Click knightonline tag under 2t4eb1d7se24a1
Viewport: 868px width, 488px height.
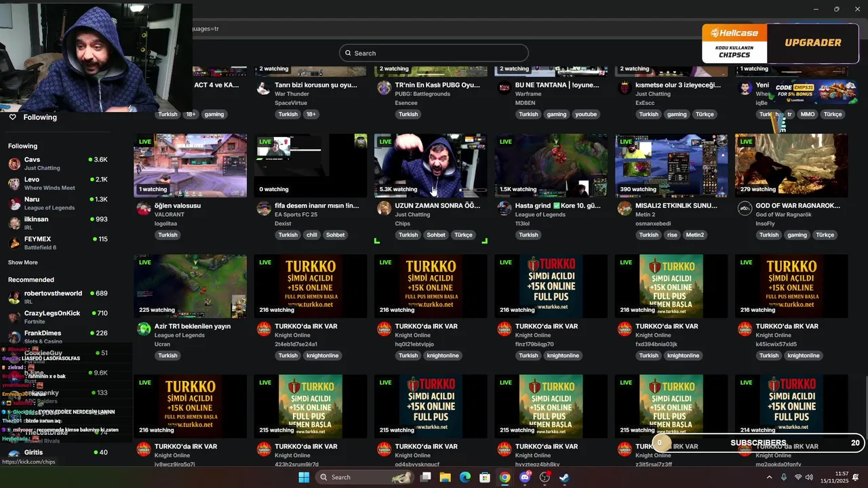(x=323, y=356)
